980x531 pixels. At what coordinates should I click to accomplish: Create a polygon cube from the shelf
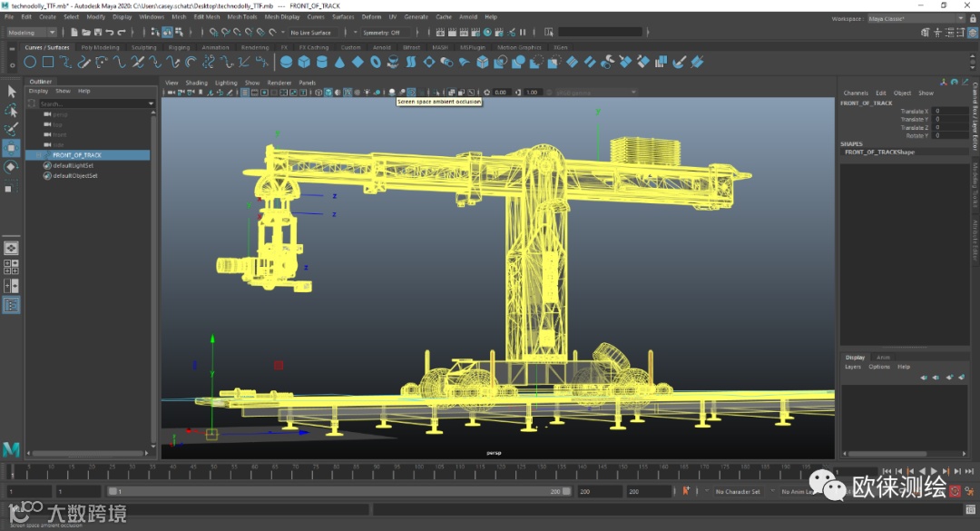(x=304, y=62)
